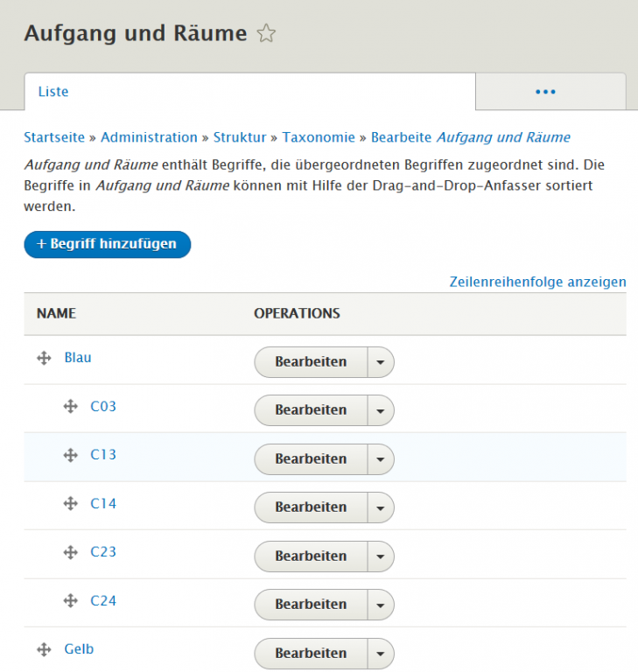Screen dimensions: 638x672
Task: Click the drag handle beside C03
Action: pos(71,407)
